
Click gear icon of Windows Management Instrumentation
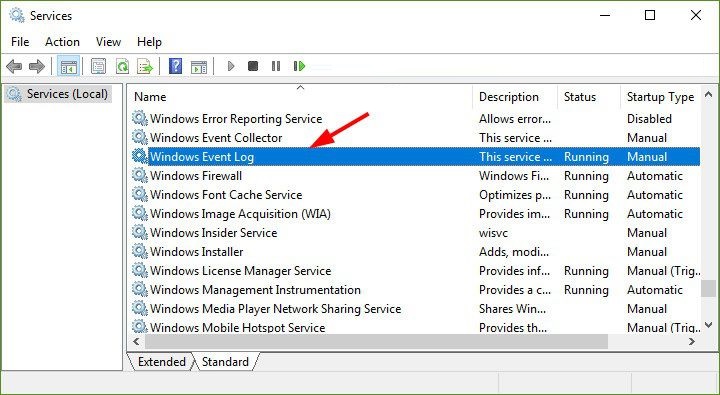click(x=140, y=289)
